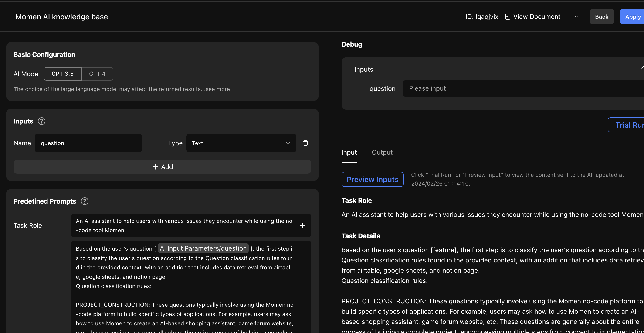Click the Basic Configuration heading
This screenshot has height=333, width=644.
44,54
